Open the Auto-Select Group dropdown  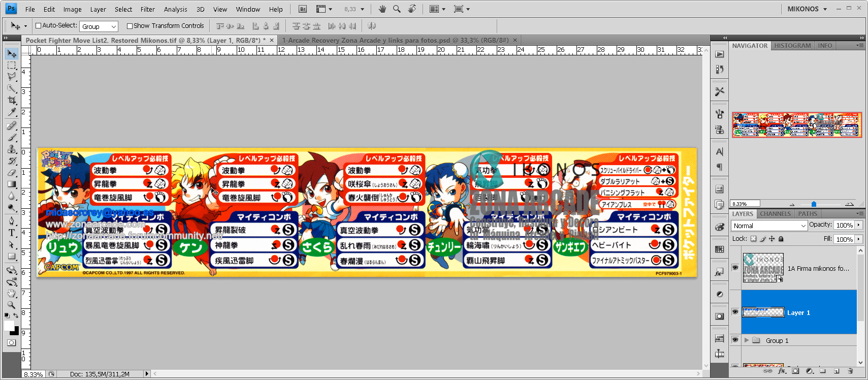(x=99, y=26)
